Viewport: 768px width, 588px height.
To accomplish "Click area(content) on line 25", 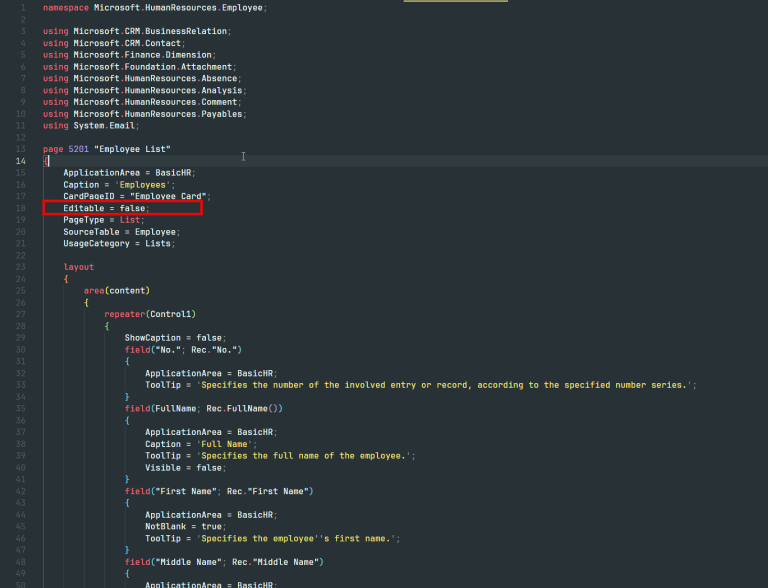I will pyautogui.click(x=117, y=291).
